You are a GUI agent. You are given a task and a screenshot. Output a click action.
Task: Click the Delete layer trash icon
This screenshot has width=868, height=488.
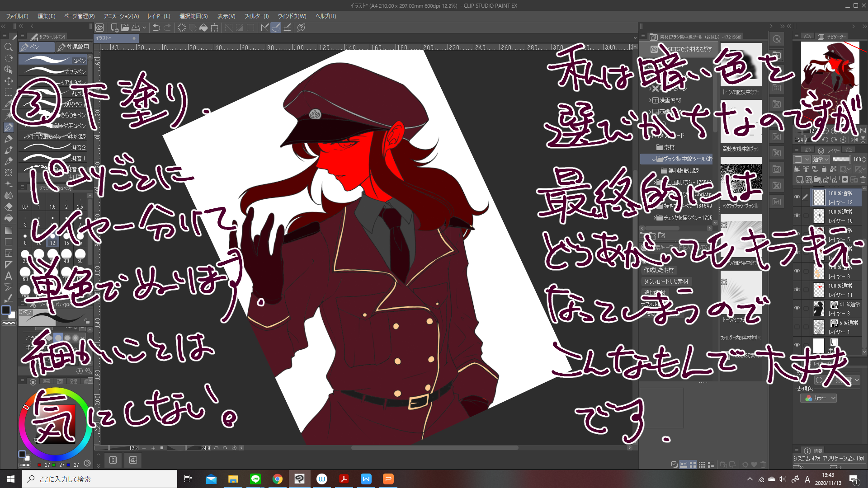(x=863, y=180)
